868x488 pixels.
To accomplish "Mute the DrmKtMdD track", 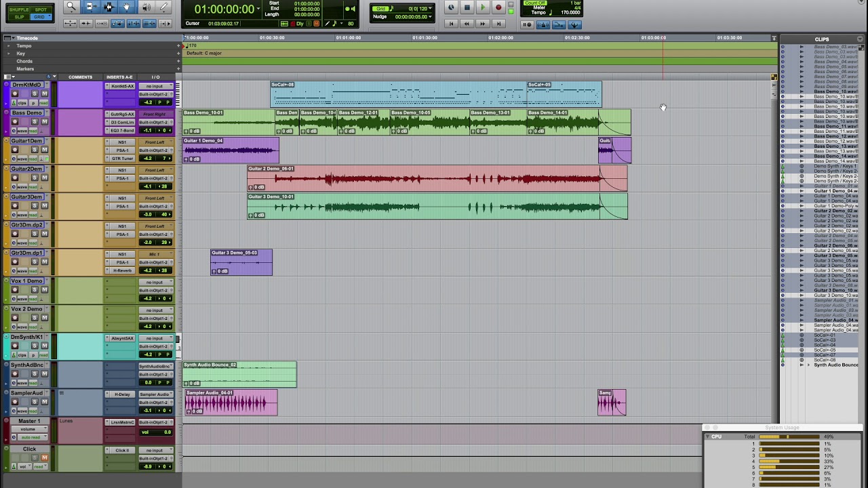I will click(x=45, y=94).
